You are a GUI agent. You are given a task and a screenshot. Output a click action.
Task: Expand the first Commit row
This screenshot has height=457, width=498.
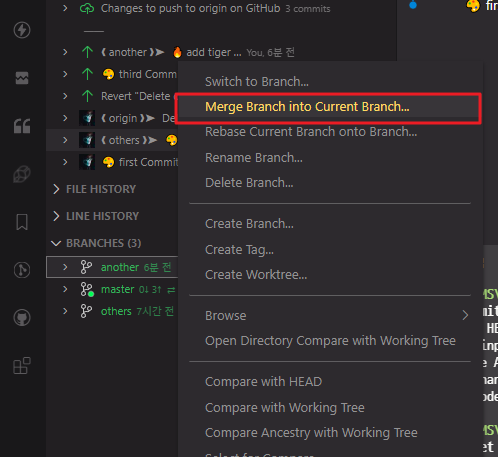coord(65,162)
